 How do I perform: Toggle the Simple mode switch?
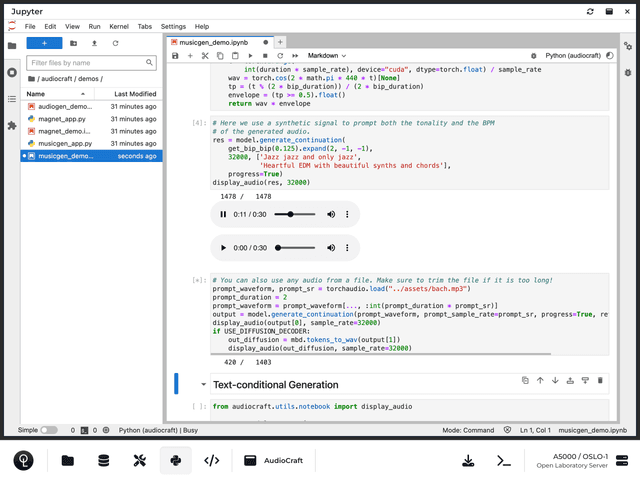(x=48, y=430)
